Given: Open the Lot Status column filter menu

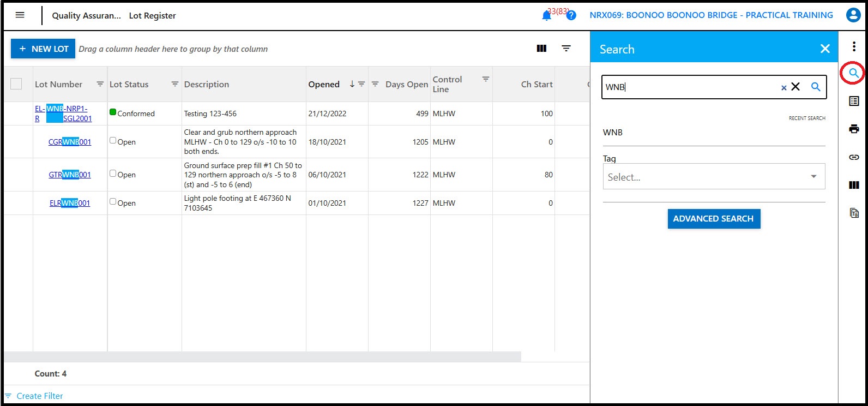Looking at the screenshot, I should coord(174,84).
